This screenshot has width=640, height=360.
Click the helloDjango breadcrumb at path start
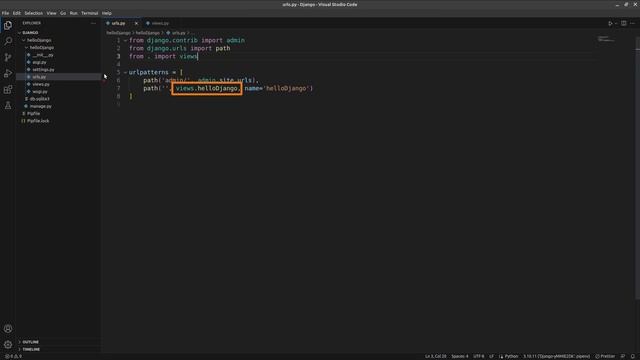pyautogui.click(x=118, y=33)
